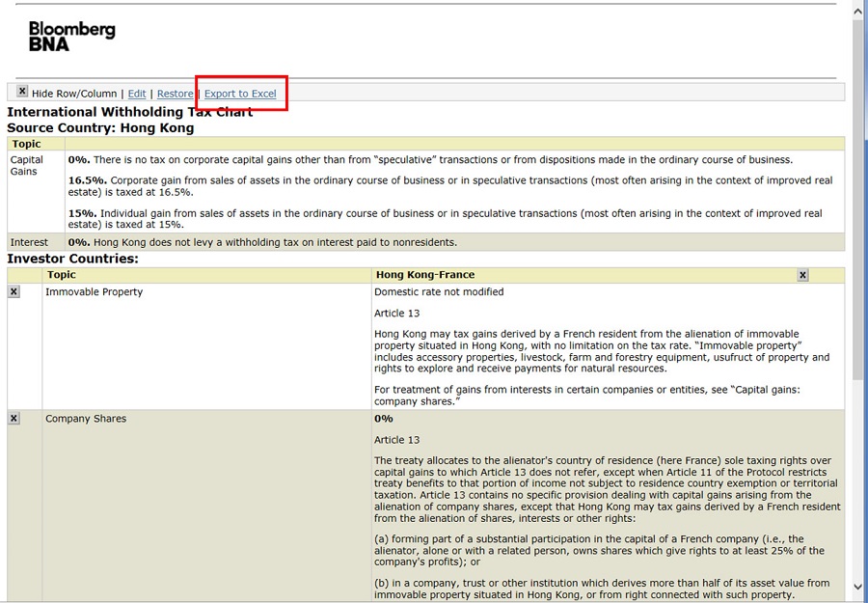This screenshot has height=603, width=868.
Task: Click the Company Shares topic label
Action: (x=86, y=419)
